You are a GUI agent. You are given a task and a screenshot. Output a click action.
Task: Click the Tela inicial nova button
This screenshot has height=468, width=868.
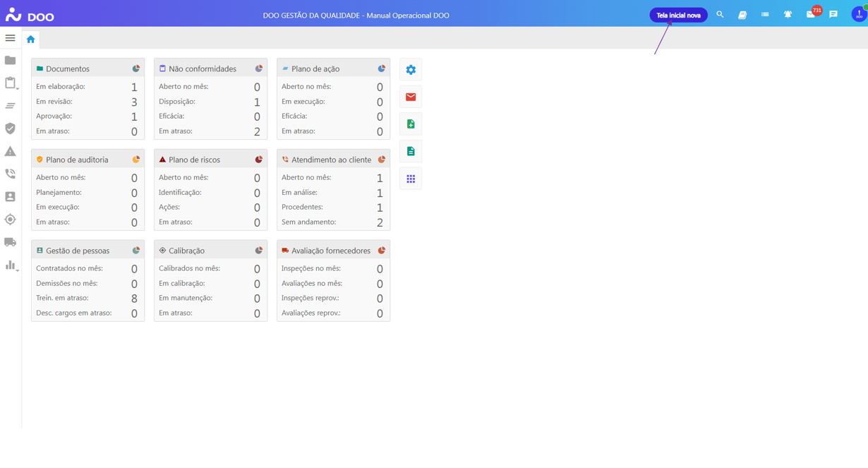(677, 15)
